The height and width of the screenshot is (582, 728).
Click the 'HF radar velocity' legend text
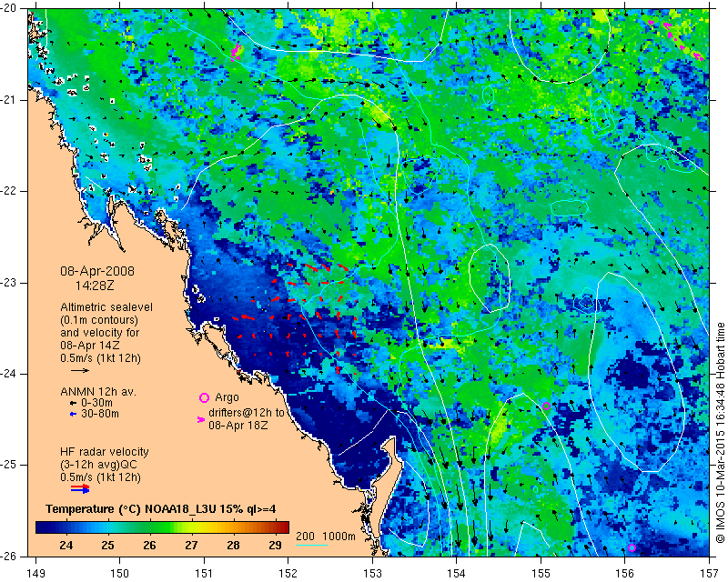pos(105,452)
